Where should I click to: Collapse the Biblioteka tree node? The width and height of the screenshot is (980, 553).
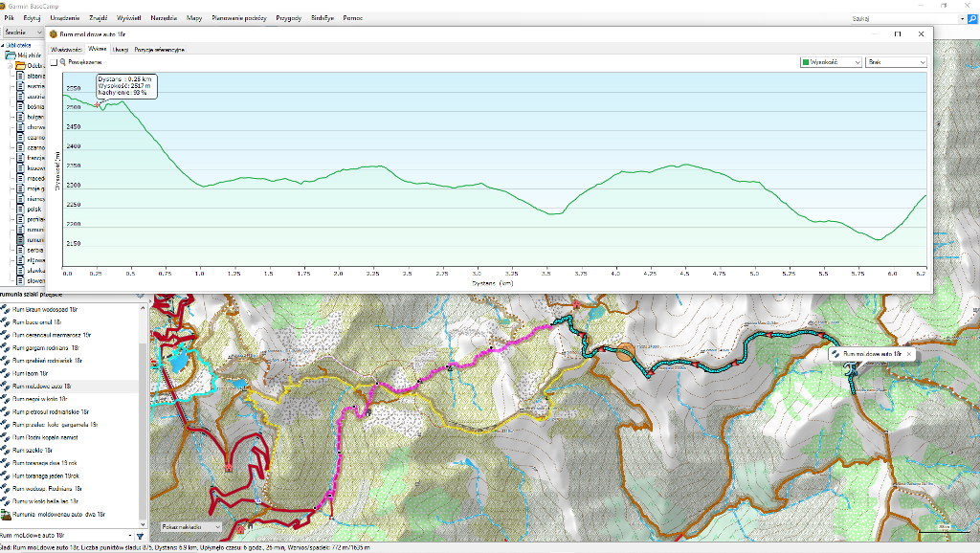[x=4, y=45]
